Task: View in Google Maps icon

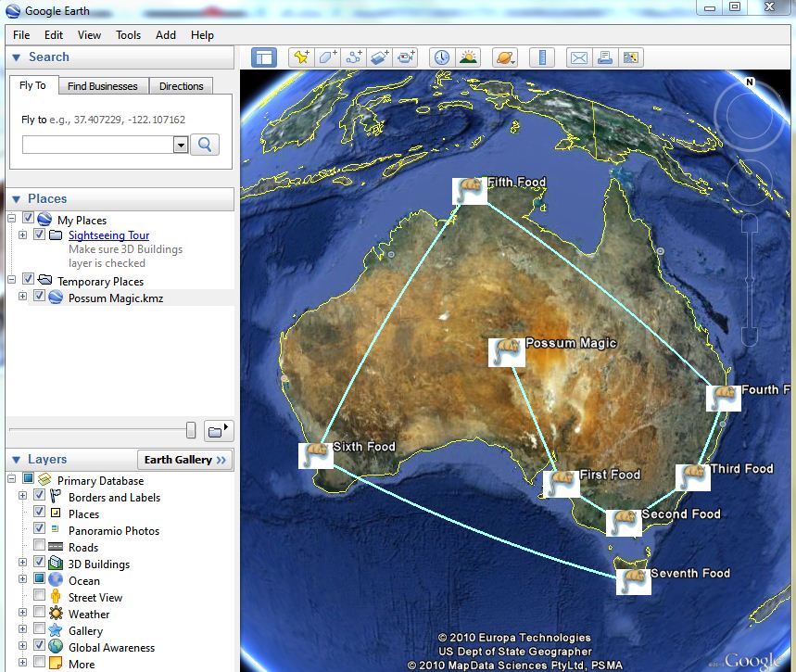Action: (x=630, y=57)
